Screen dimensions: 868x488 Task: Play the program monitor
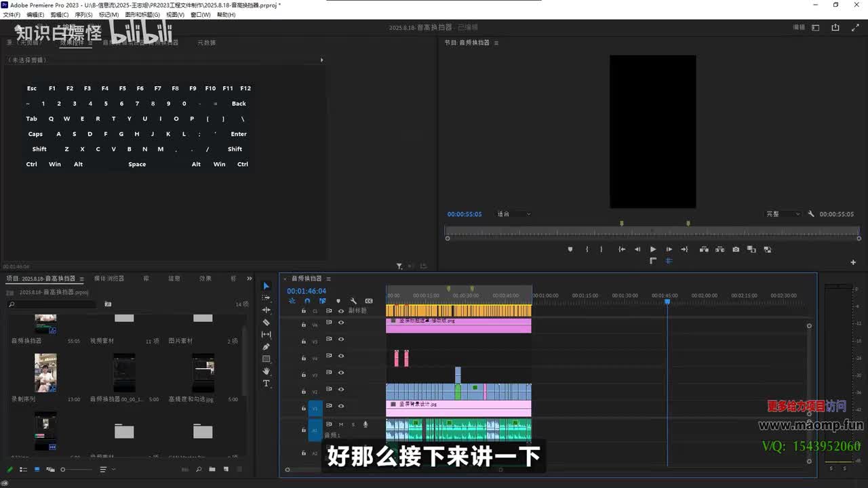click(x=653, y=249)
